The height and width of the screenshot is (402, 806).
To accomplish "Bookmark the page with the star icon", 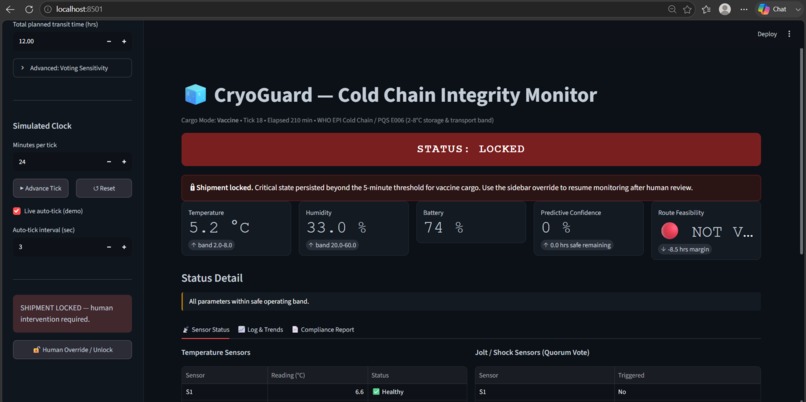I will click(687, 9).
